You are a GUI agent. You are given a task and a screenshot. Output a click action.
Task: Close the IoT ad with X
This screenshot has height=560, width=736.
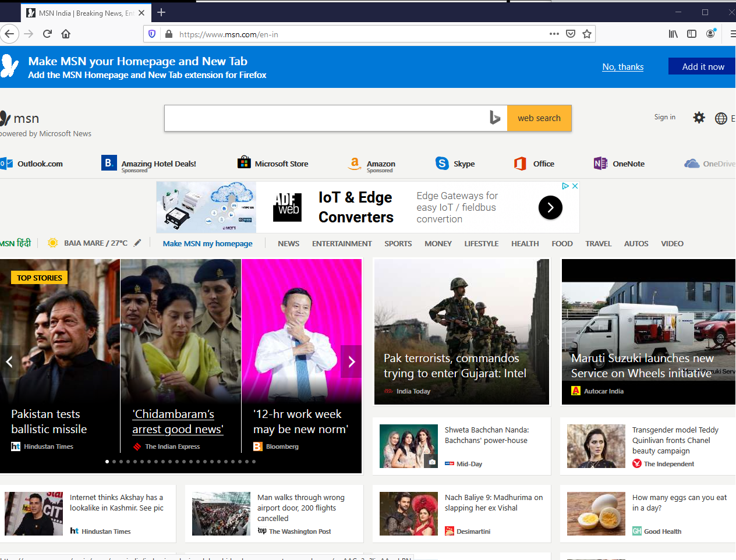click(x=575, y=186)
